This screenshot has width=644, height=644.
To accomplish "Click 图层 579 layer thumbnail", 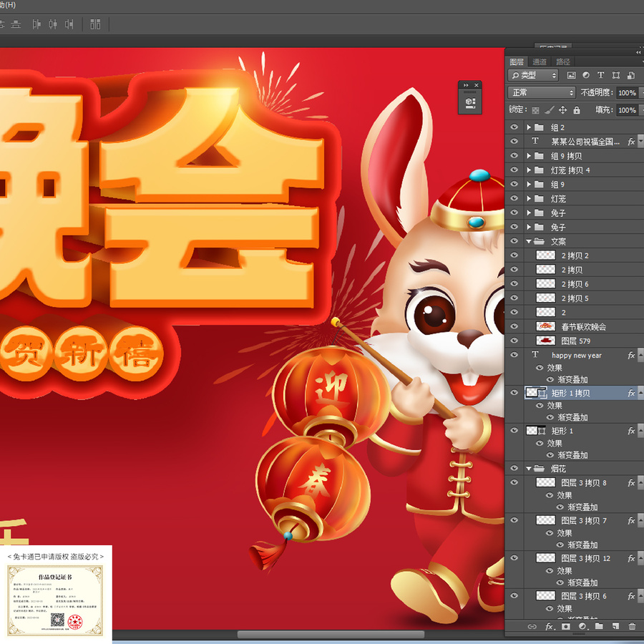I will click(x=546, y=341).
